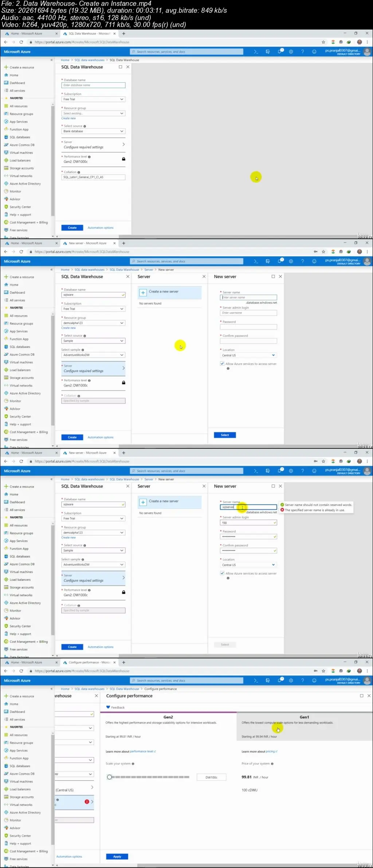Image resolution: width=373 pixels, height=868 pixels.
Task: Click 'The specified server name is already in use' message
Action: pos(315,510)
